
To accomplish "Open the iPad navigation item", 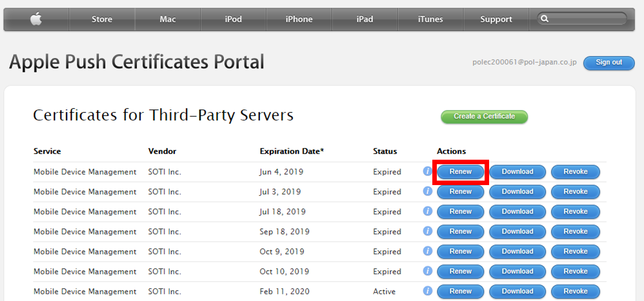I will coord(365,19).
